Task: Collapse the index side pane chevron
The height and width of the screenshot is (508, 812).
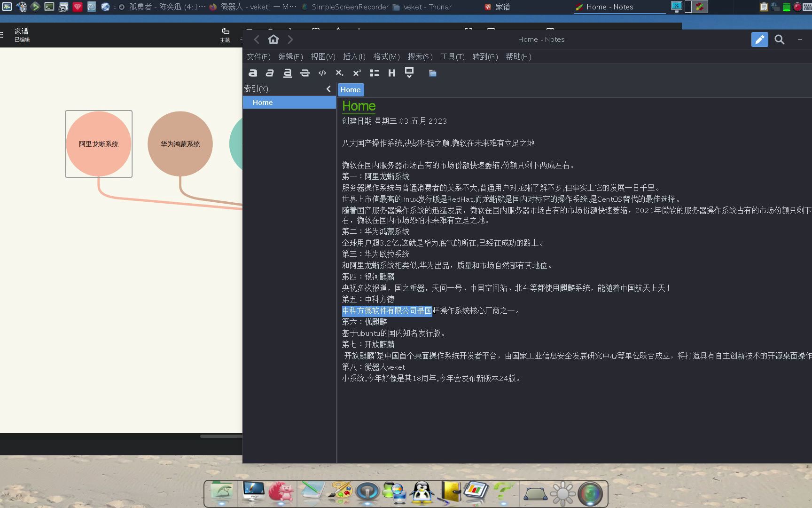Action: pos(328,88)
